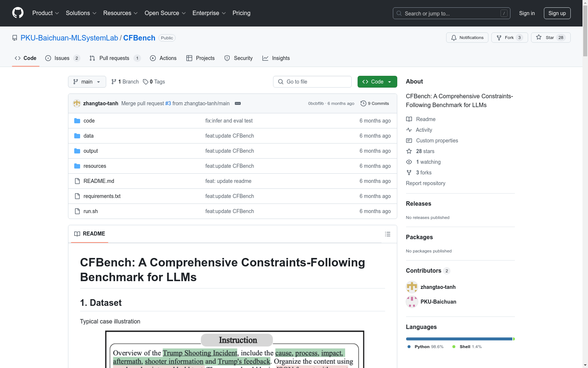
Task: Select the README tab in file viewer
Action: [90, 234]
